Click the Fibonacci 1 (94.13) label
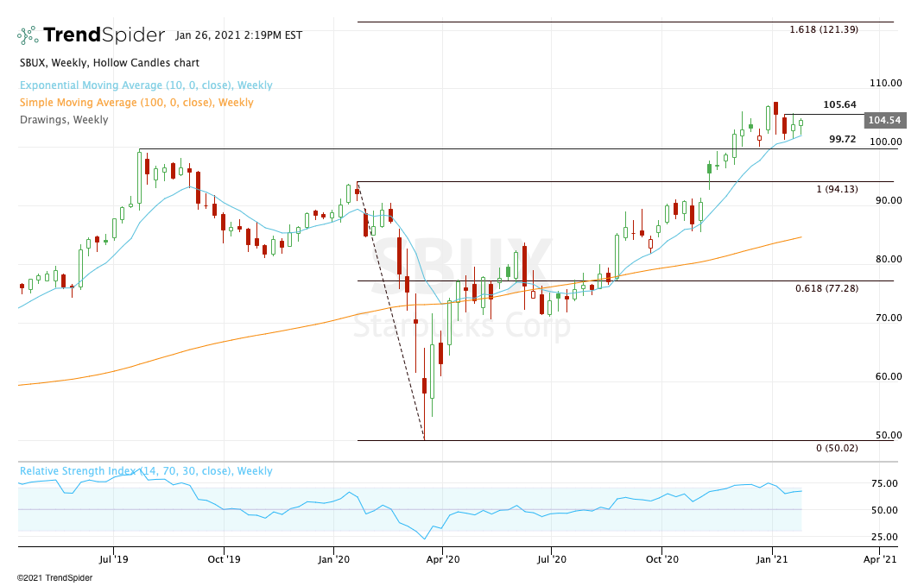The width and height of the screenshot is (924, 586). (x=838, y=189)
